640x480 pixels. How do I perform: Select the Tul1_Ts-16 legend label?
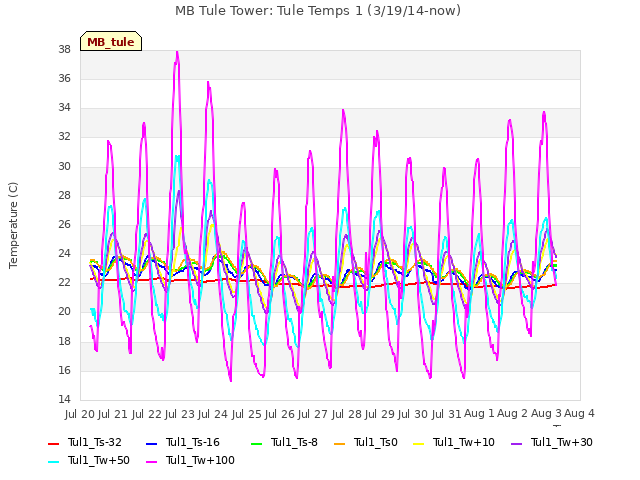pos(193,442)
